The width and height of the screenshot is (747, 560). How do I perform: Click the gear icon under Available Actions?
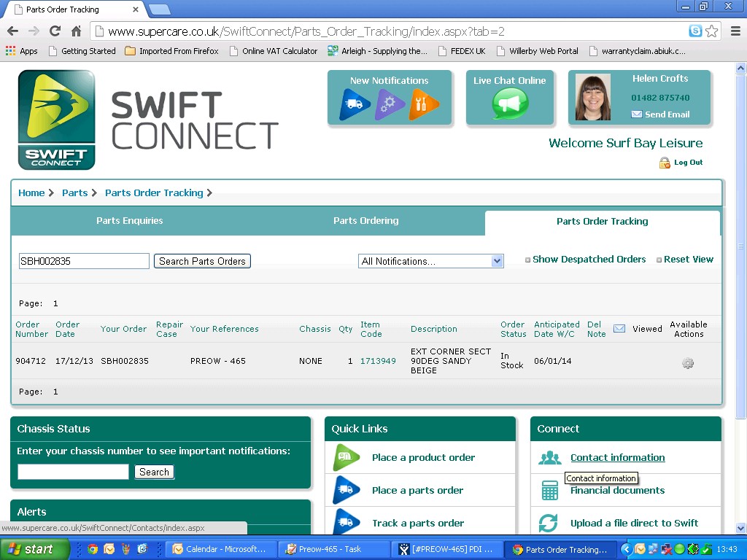[x=687, y=363]
